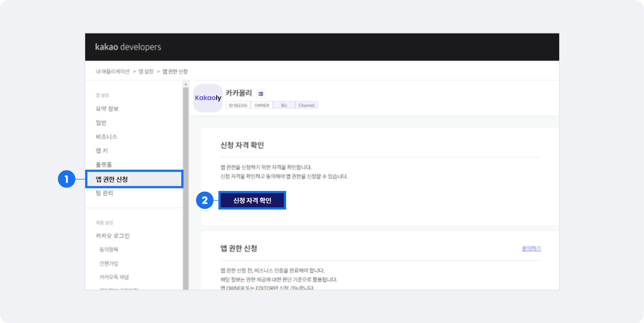The height and width of the screenshot is (323, 644).
Task: Open 카카오톡 채널 in the sidebar
Action: click(x=114, y=277)
